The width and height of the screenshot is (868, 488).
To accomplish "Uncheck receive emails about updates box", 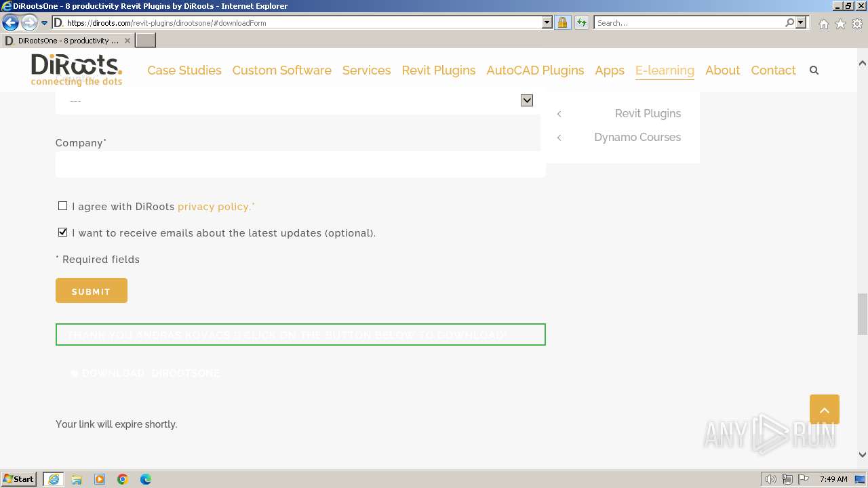I will click(63, 232).
